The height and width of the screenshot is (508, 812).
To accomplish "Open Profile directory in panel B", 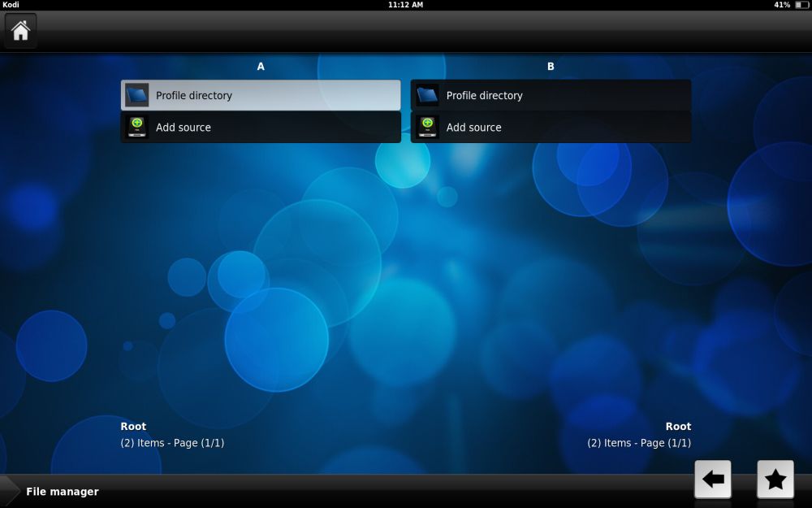I will [x=551, y=95].
